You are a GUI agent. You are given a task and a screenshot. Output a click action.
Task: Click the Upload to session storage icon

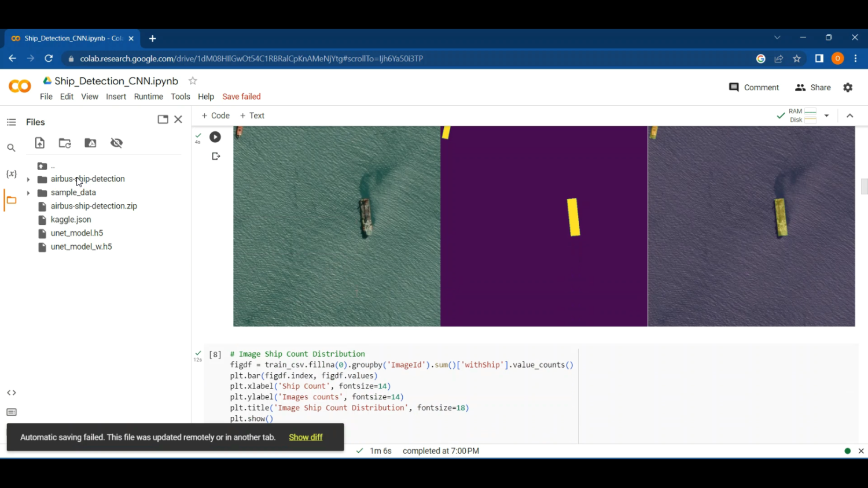coord(40,143)
